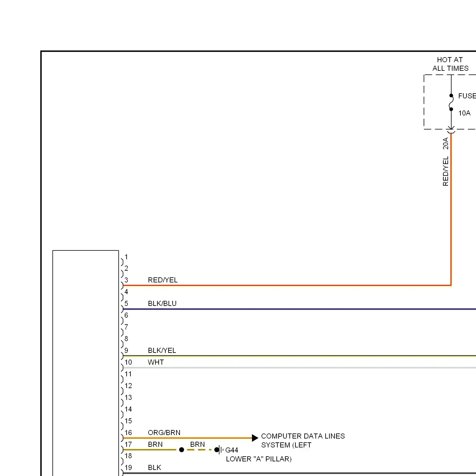
Task: Click pin number 11 on connector
Action: pyautogui.click(x=128, y=374)
